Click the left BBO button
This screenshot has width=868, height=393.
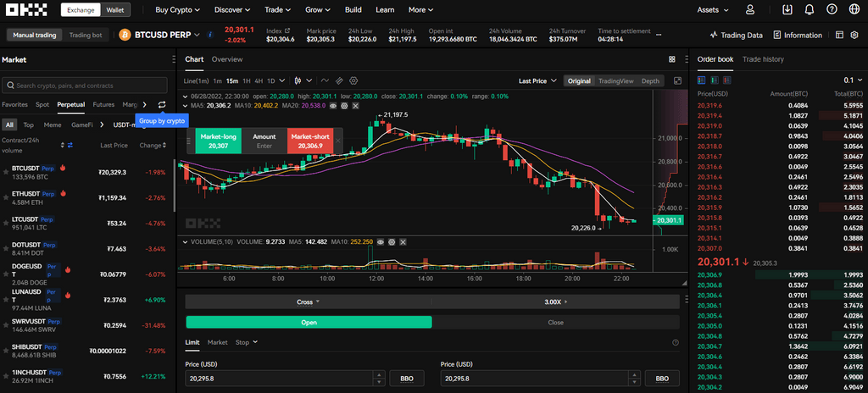click(x=407, y=379)
